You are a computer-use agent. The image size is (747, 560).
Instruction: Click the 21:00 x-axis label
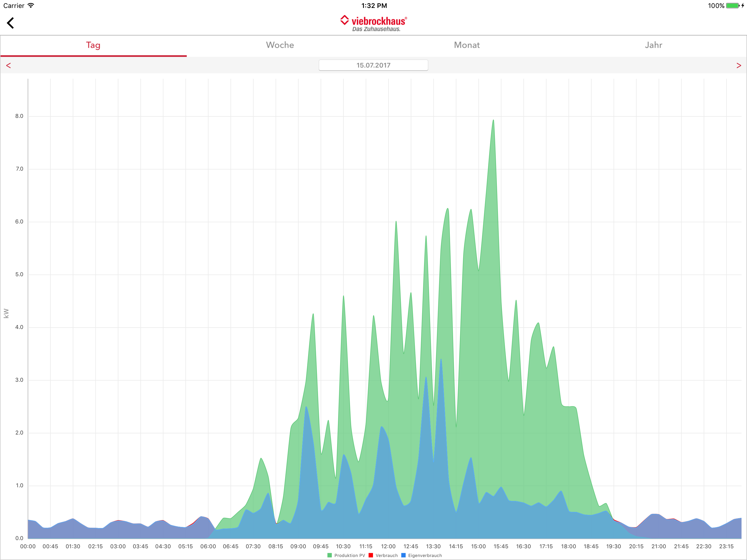(x=658, y=546)
